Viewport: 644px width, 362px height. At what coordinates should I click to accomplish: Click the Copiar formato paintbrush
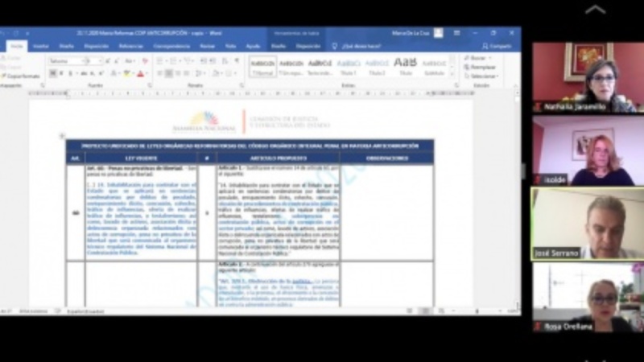(21, 76)
